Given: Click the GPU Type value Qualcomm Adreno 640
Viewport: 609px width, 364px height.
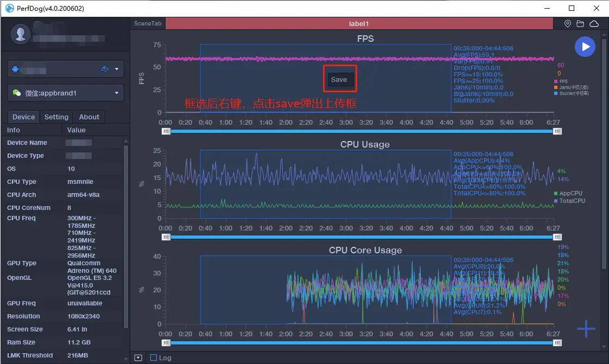Looking at the screenshot, I should [92, 267].
